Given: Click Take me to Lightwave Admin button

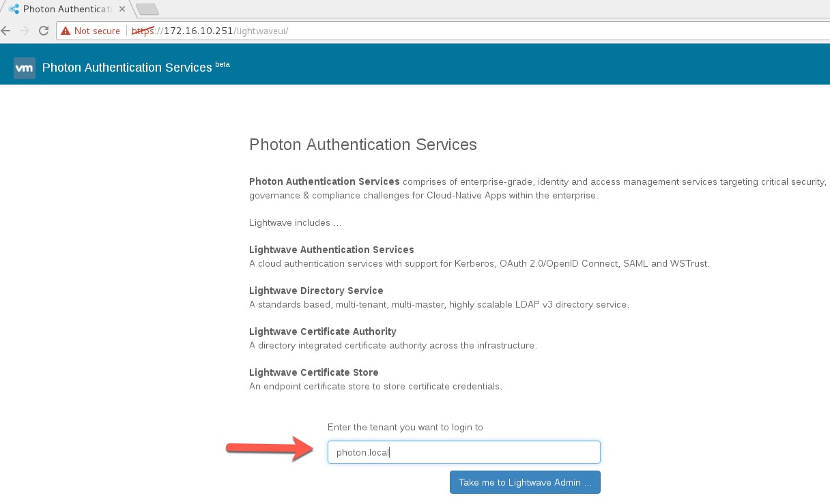Looking at the screenshot, I should [x=525, y=482].
